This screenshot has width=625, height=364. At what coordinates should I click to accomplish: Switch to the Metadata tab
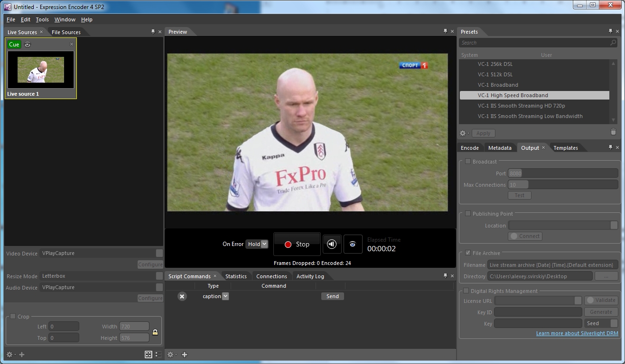[x=500, y=148]
